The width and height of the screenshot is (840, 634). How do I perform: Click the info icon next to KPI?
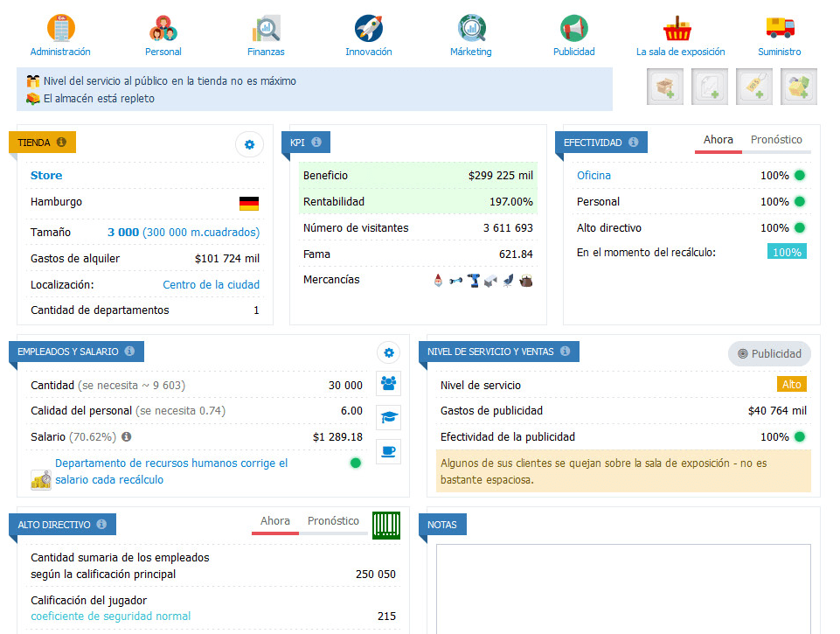click(x=316, y=142)
